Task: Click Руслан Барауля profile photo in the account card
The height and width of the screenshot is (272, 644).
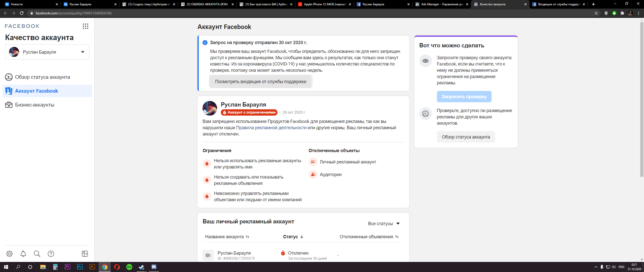Action: click(x=210, y=108)
